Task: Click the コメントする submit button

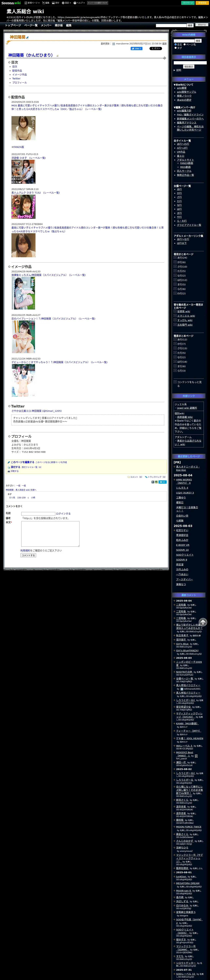Action: [28, 555]
